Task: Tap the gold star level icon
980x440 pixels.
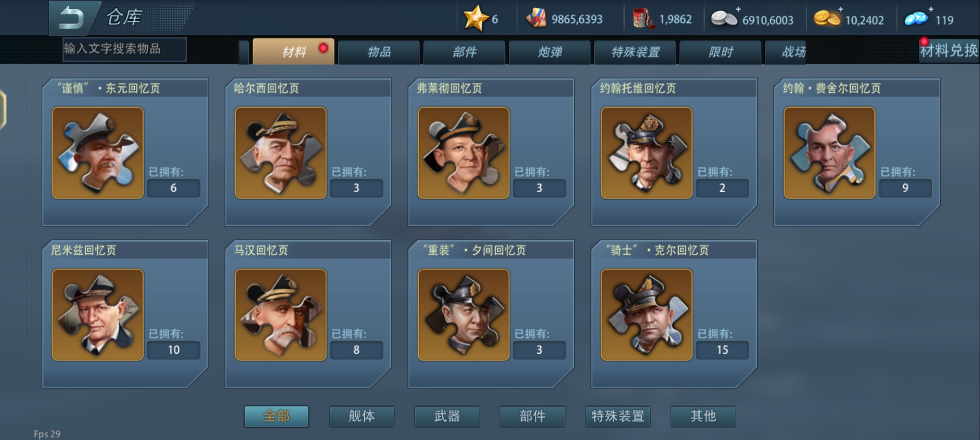Action: click(x=475, y=18)
